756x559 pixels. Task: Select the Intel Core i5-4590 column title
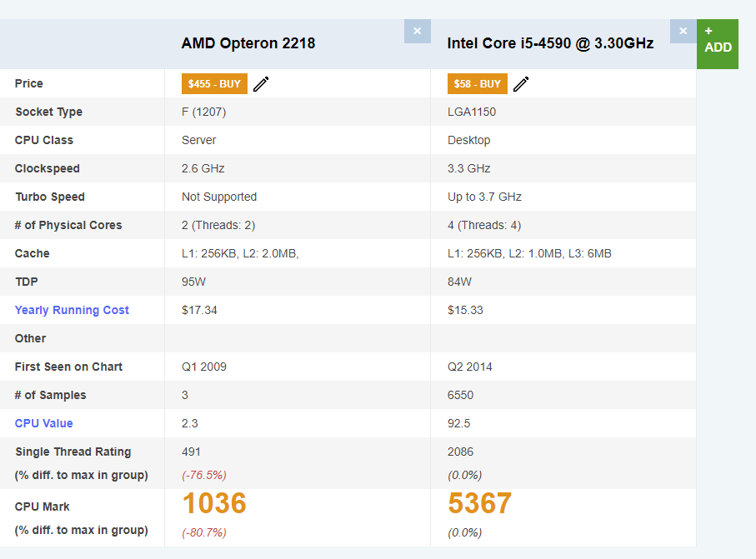pyautogui.click(x=550, y=43)
